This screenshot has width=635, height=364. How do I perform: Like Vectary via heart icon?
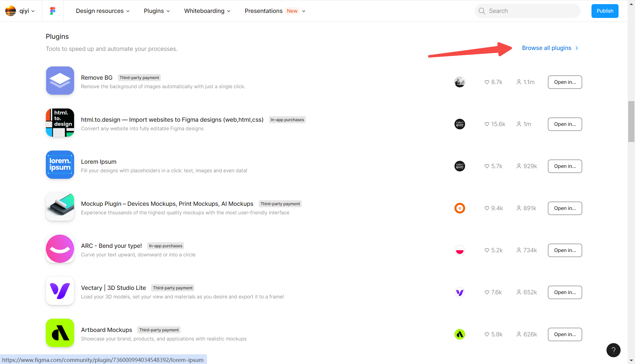pos(487,292)
